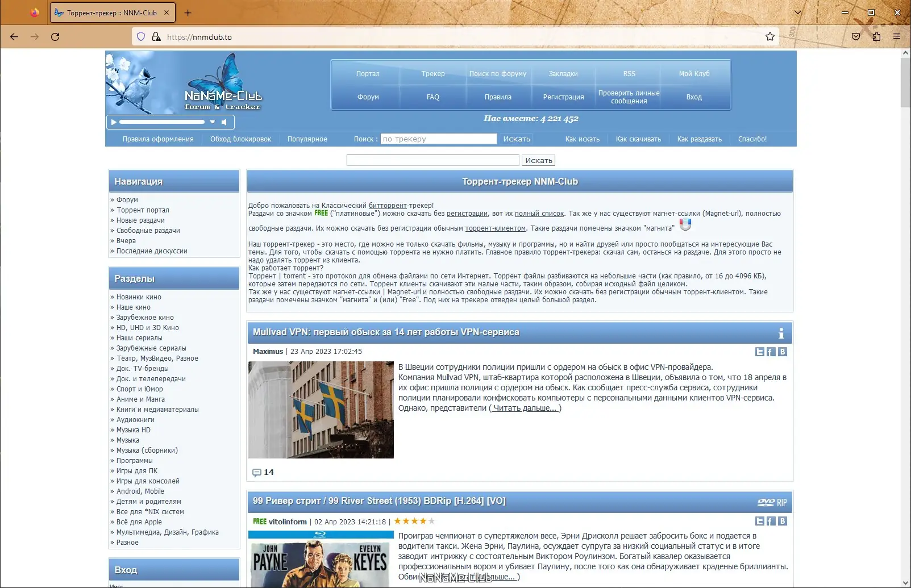Open the 99 Ривер стрит torrent title
Screen dimensions: 911x588
click(379, 501)
